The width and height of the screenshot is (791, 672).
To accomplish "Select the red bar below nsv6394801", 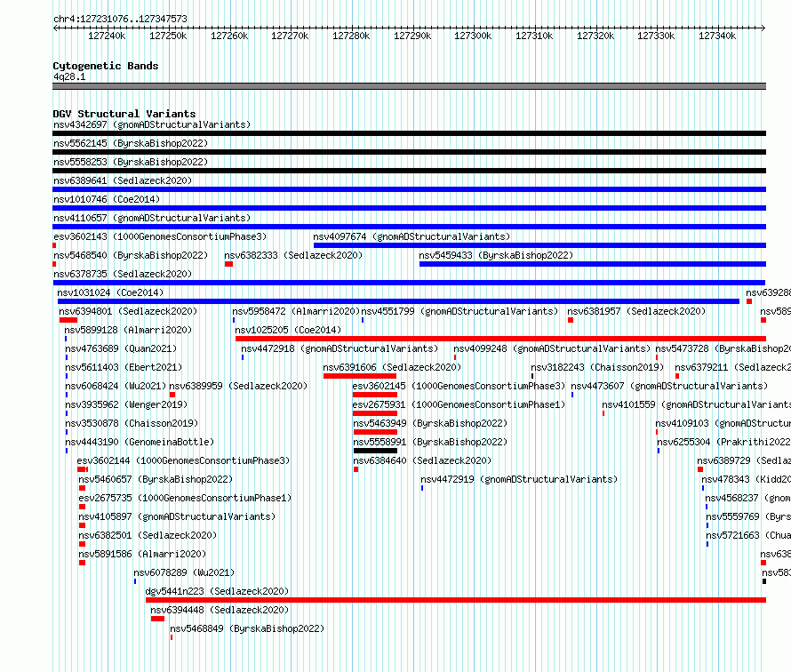I will (68, 320).
